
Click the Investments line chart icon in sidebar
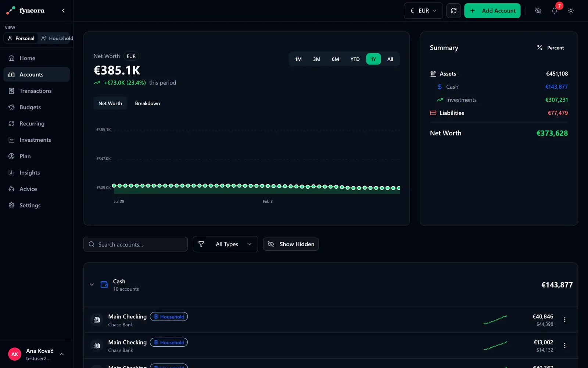click(x=11, y=140)
